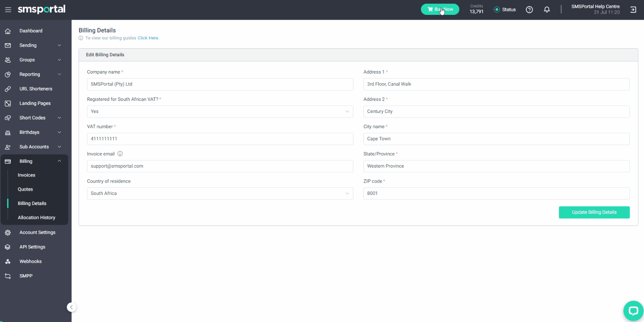
Task: Open Allocation History submenu item
Action: (37, 217)
